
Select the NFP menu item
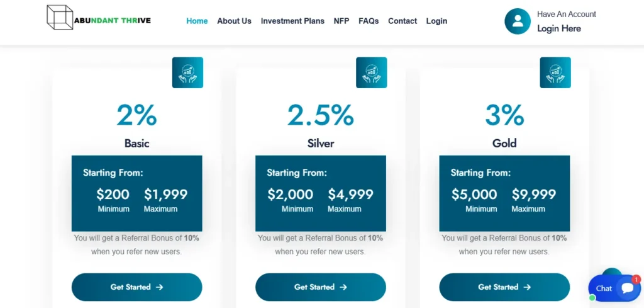click(x=341, y=21)
